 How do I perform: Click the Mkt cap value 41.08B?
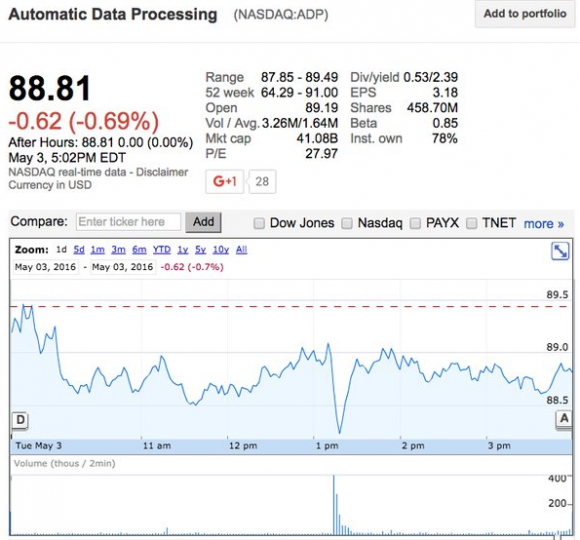[317, 138]
